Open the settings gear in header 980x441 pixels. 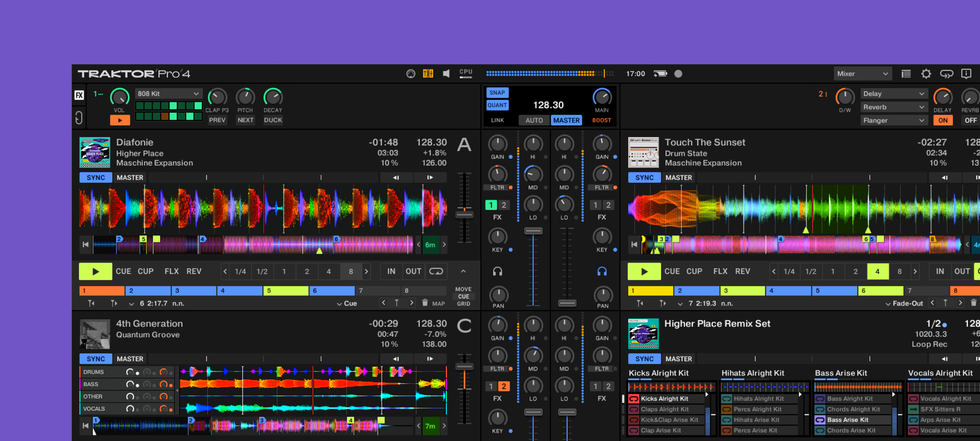tap(926, 74)
